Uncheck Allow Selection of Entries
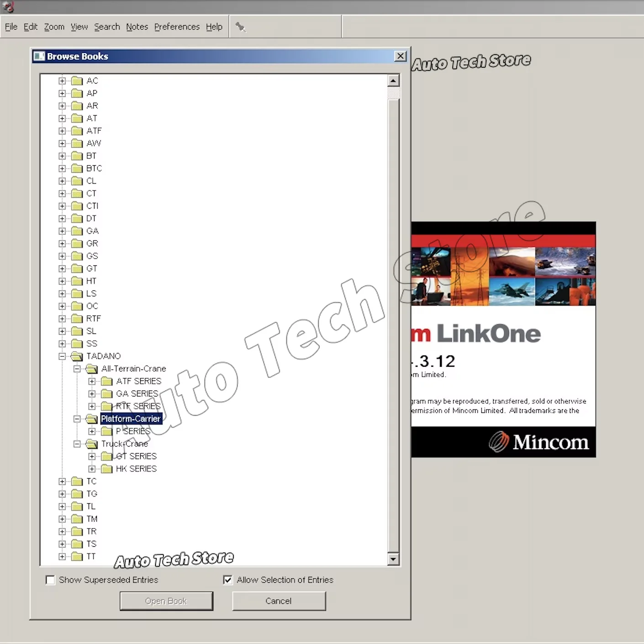 227,580
